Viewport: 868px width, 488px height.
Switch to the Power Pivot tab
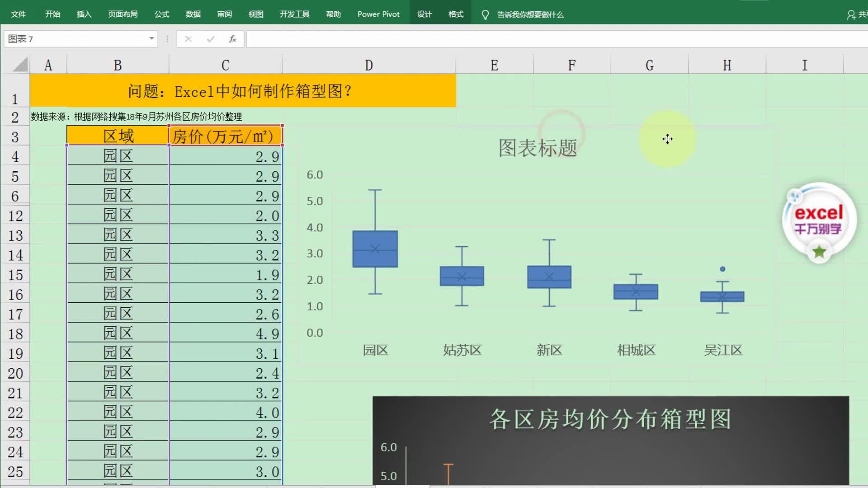pos(378,14)
